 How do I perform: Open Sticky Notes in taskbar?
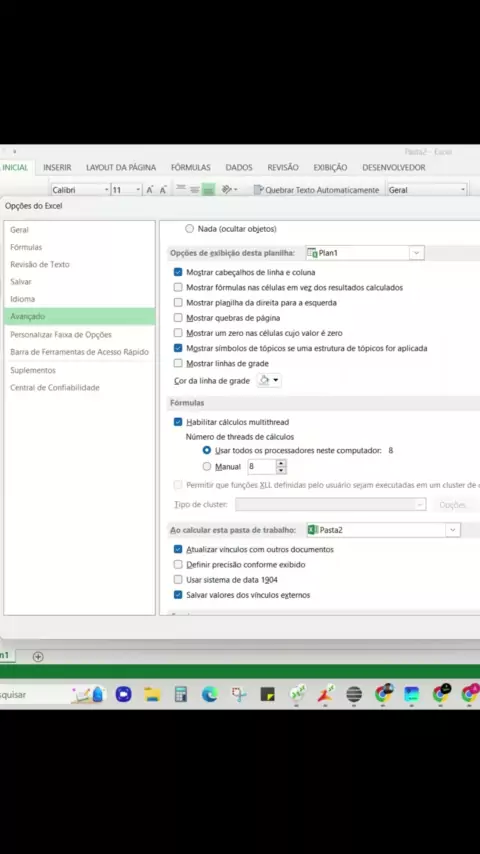click(268, 694)
